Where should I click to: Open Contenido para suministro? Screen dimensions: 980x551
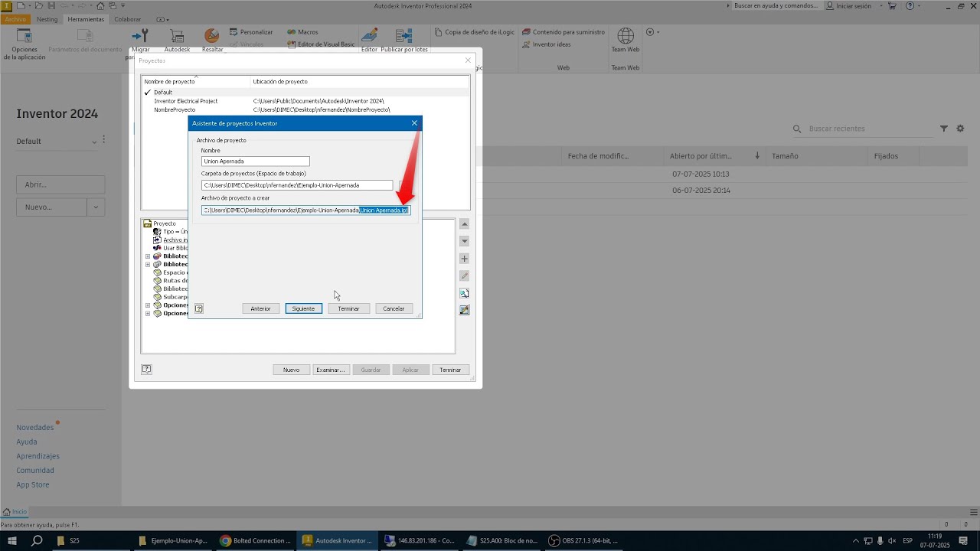click(x=563, y=32)
